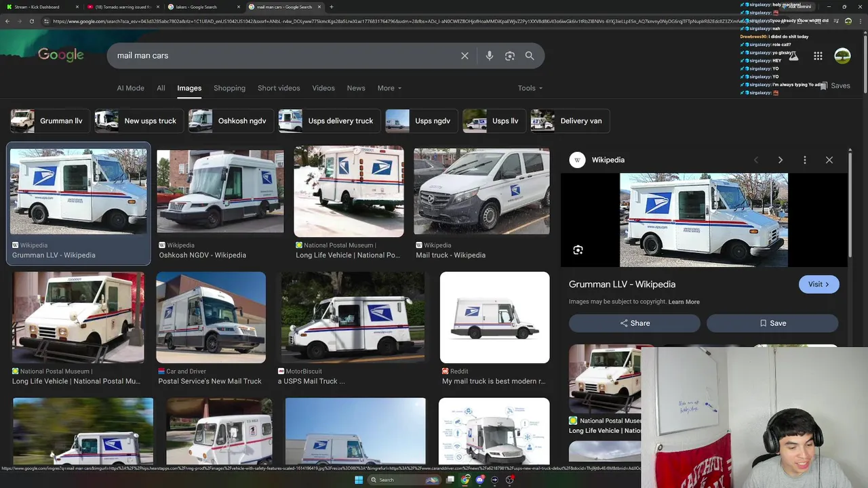
Task: Submit search with the magnifying glass icon
Action: click(x=530, y=56)
